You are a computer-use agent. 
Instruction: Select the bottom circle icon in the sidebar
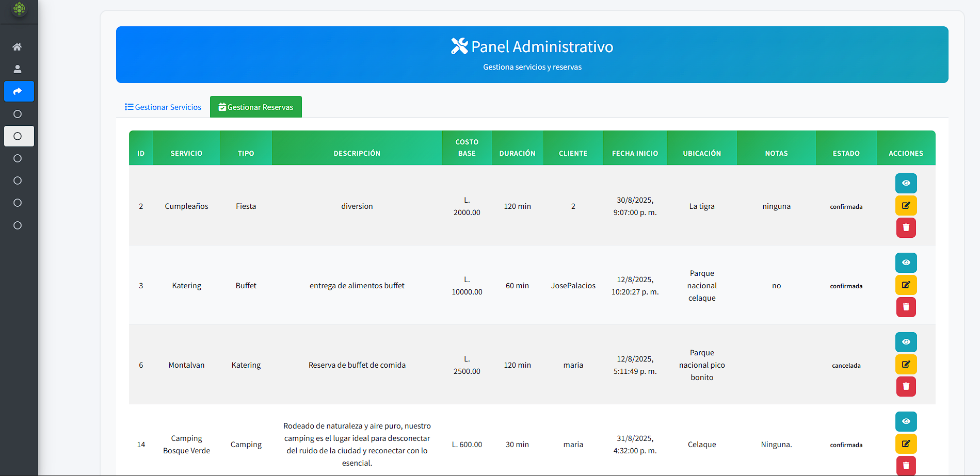[18, 225]
